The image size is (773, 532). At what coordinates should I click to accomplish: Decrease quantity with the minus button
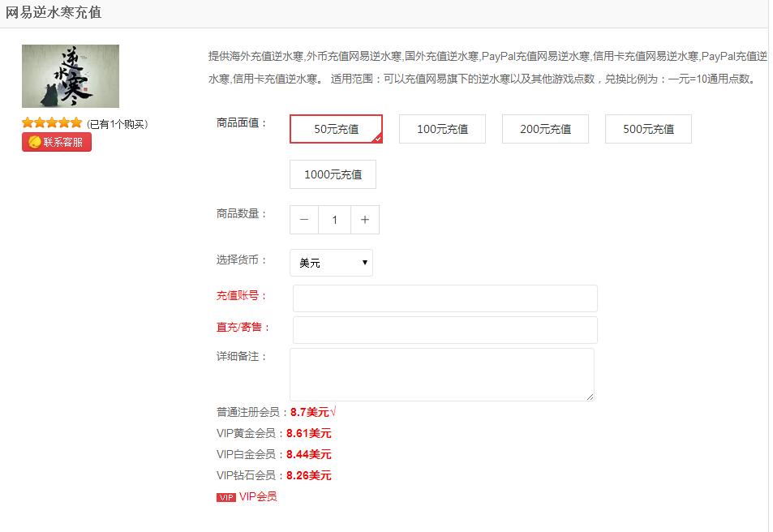(x=304, y=220)
